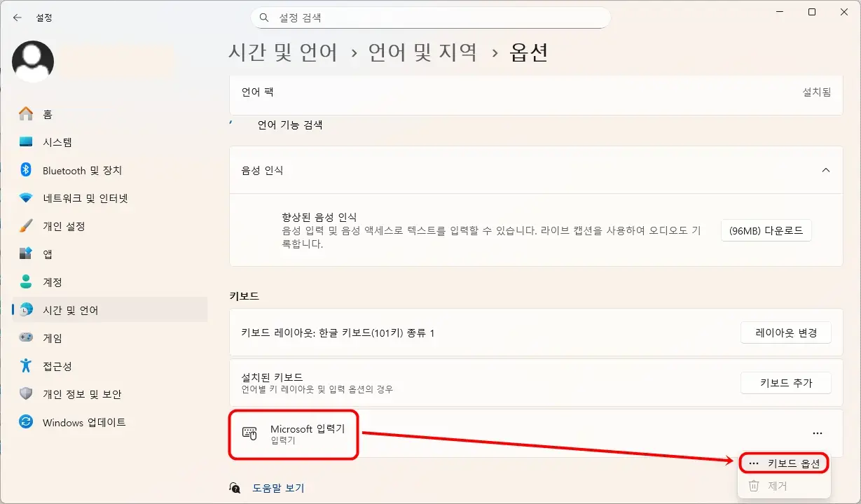Download the 96MB speech pack

click(766, 230)
